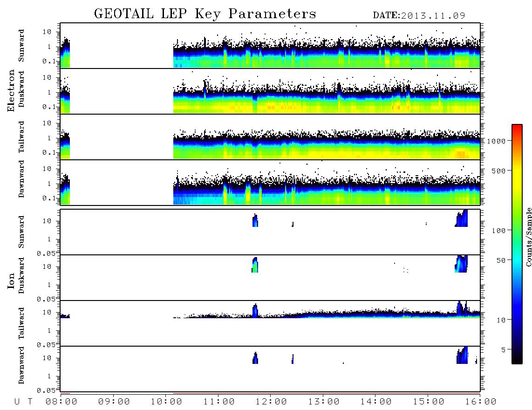Viewport: 532px width, 410px height.
Task: Click the "08:00" time tick label
Action: (61, 402)
